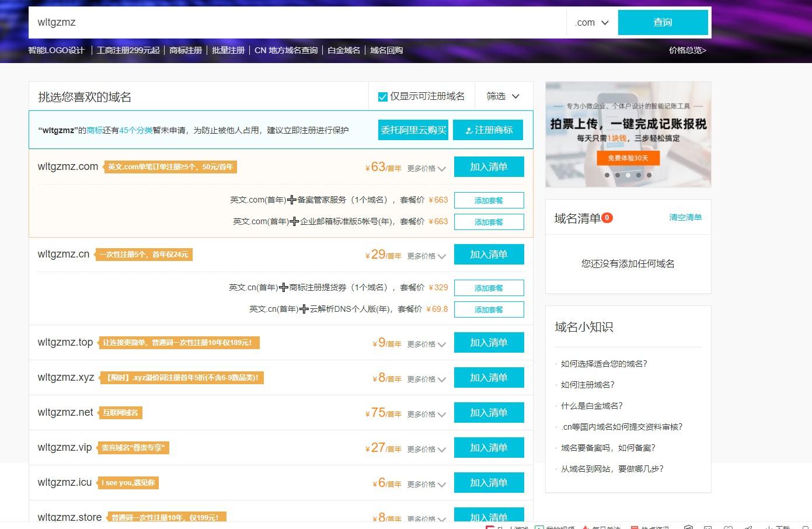Image resolution: width=812 pixels, height=529 pixels.
Task: Open 从域名到网站，要做哪几步? article
Action: pos(612,469)
